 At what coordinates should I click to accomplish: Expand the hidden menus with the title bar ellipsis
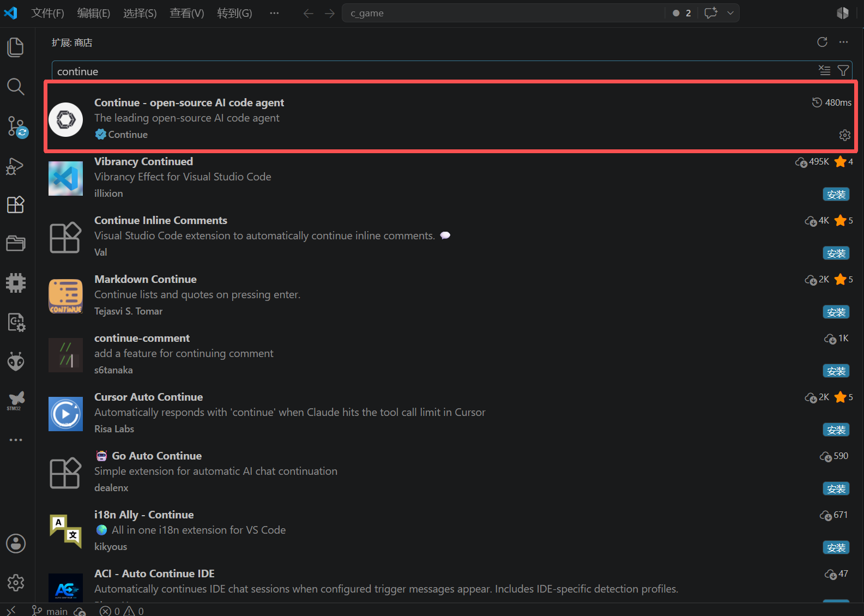[274, 13]
